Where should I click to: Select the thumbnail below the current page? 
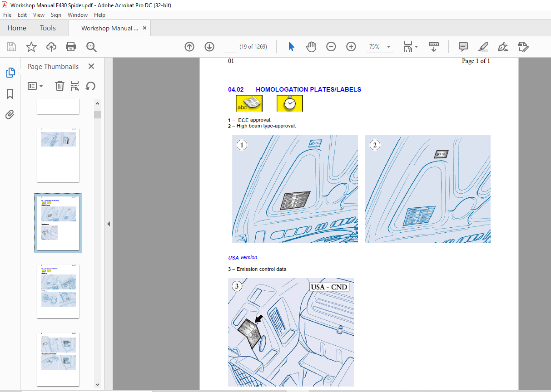coord(58,291)
